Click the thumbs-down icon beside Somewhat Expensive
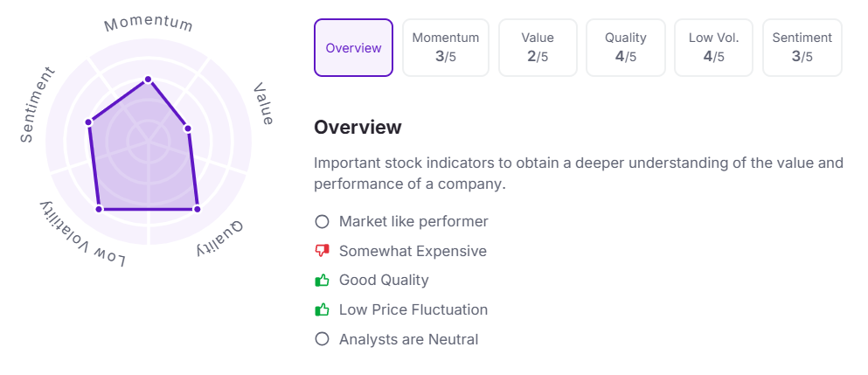This screenshot has width=868, height=375. (x=322, y=251)
